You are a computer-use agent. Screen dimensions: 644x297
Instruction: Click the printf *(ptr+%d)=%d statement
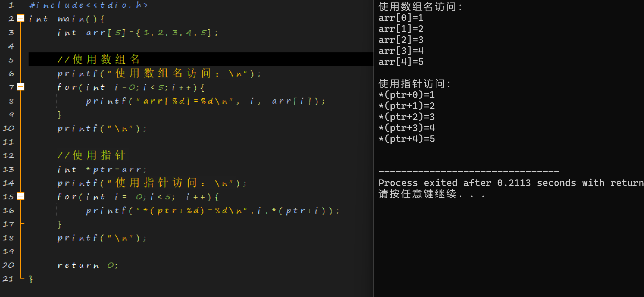[x=213, y=211]
